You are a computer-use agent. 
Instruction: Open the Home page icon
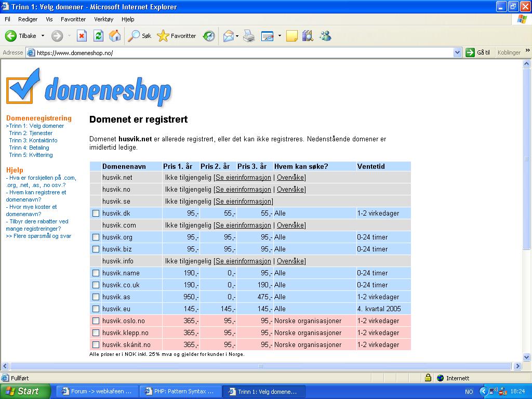coord(115,36)
